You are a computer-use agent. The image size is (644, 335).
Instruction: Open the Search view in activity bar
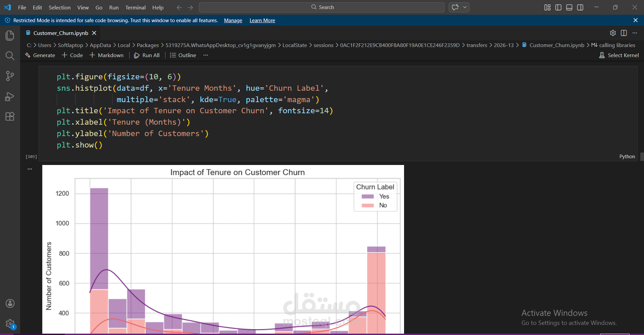coord(10,55)
